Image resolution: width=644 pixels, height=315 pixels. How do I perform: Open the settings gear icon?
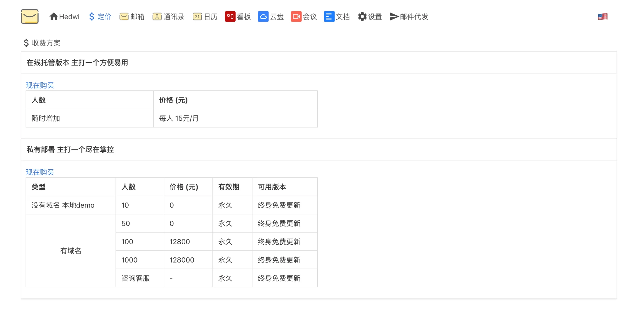pos(362,17)
